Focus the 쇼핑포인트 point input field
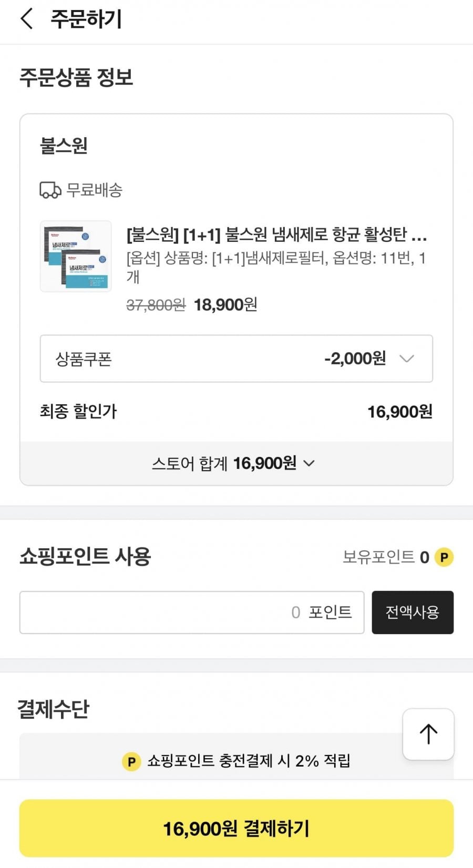 click(x=192, y=612)
